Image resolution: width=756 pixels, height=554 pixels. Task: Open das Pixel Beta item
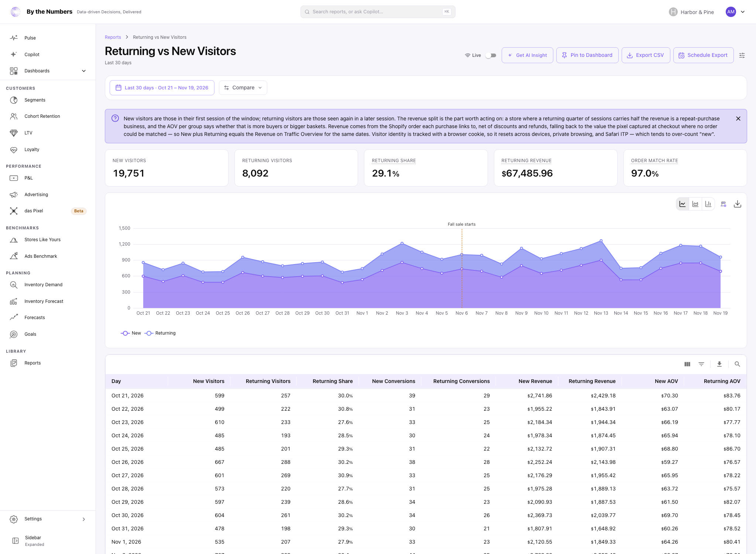pos(48,211)
